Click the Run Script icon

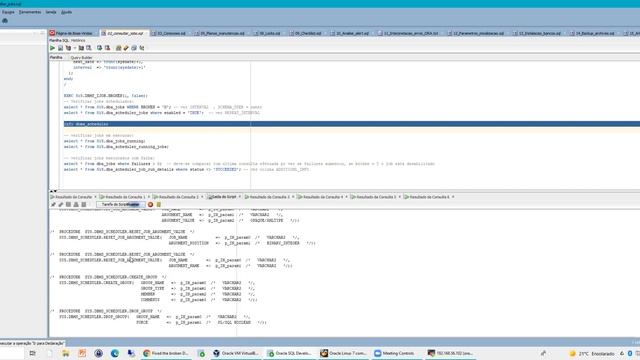click(60, 48)
